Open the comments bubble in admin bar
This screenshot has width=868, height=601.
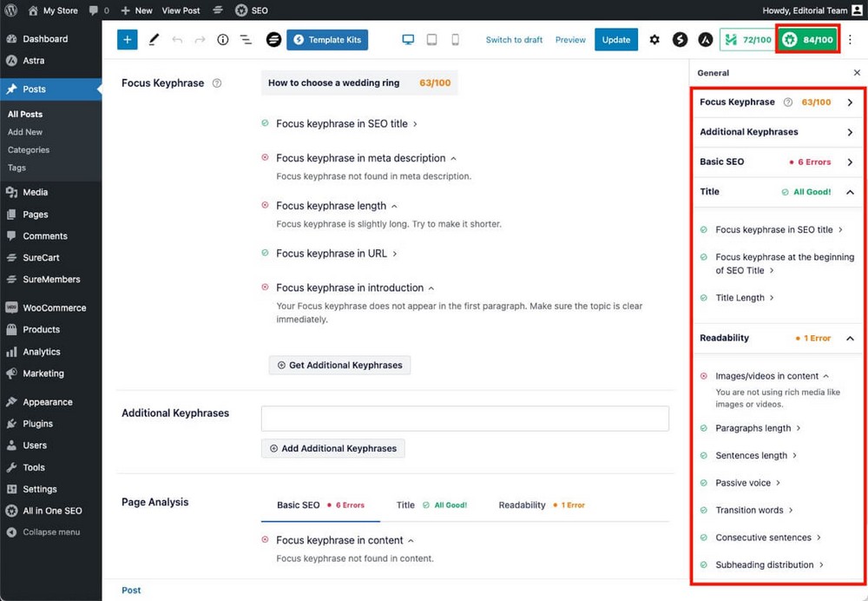(99, 10)
